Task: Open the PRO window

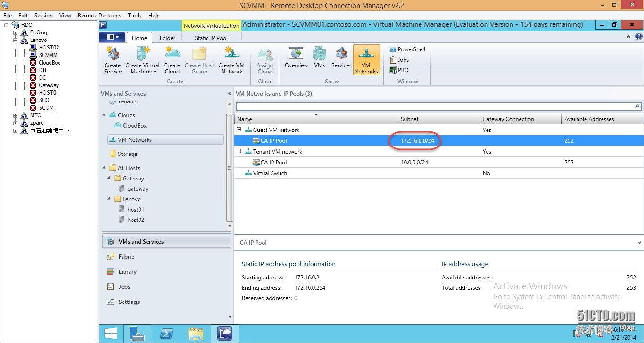Action: click(x=399, y=70)
